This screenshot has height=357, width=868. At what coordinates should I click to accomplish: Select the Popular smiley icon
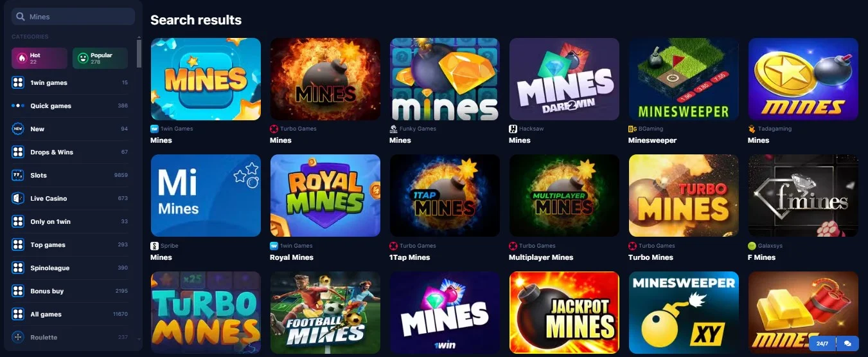click(82, 58)
